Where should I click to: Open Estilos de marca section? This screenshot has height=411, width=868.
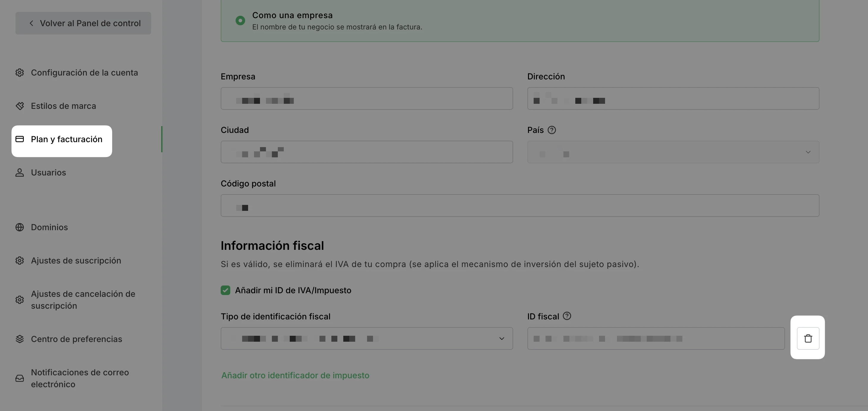point(63,106)
